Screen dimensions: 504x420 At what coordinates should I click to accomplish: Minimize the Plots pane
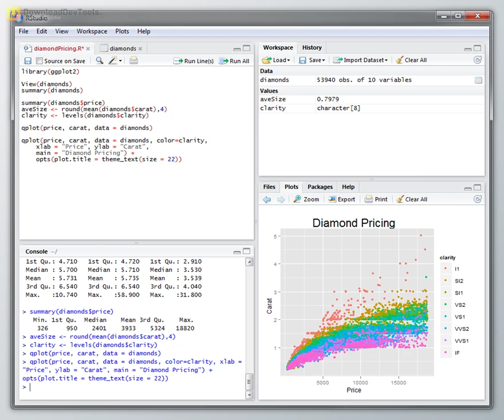pyautogui.click(x=468, y=188)
